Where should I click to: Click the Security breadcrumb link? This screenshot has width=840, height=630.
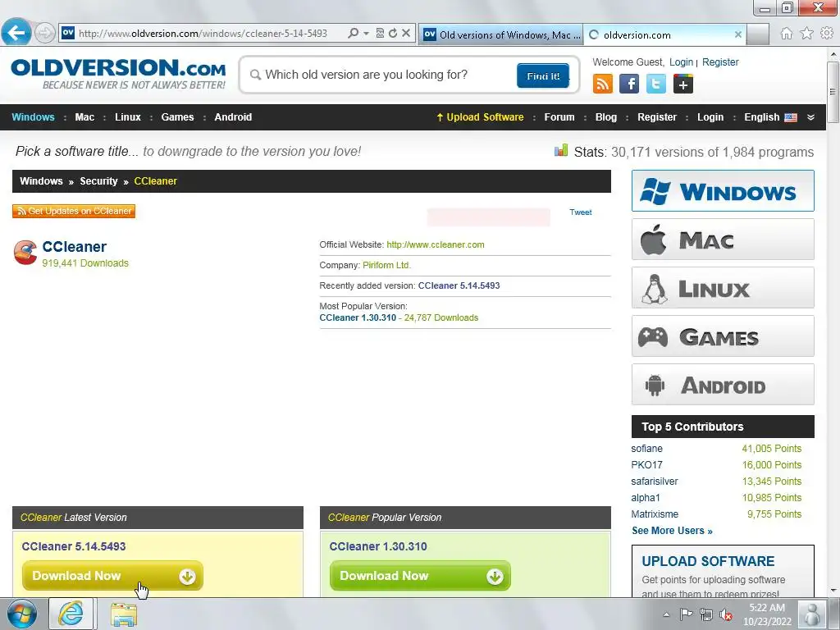(98, 181)
